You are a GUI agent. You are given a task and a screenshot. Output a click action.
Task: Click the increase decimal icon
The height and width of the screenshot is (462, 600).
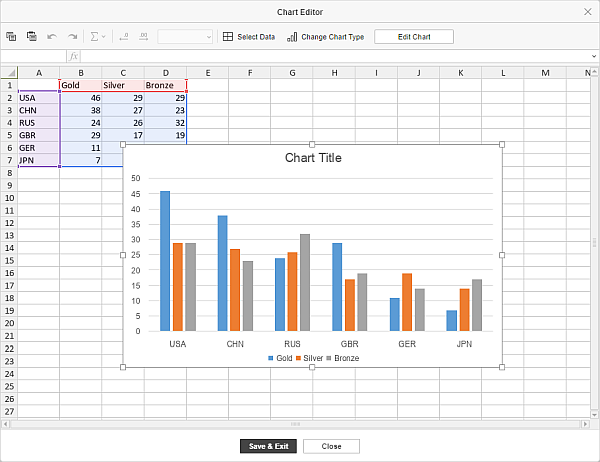pyautogui.click(x=144, y=36)
